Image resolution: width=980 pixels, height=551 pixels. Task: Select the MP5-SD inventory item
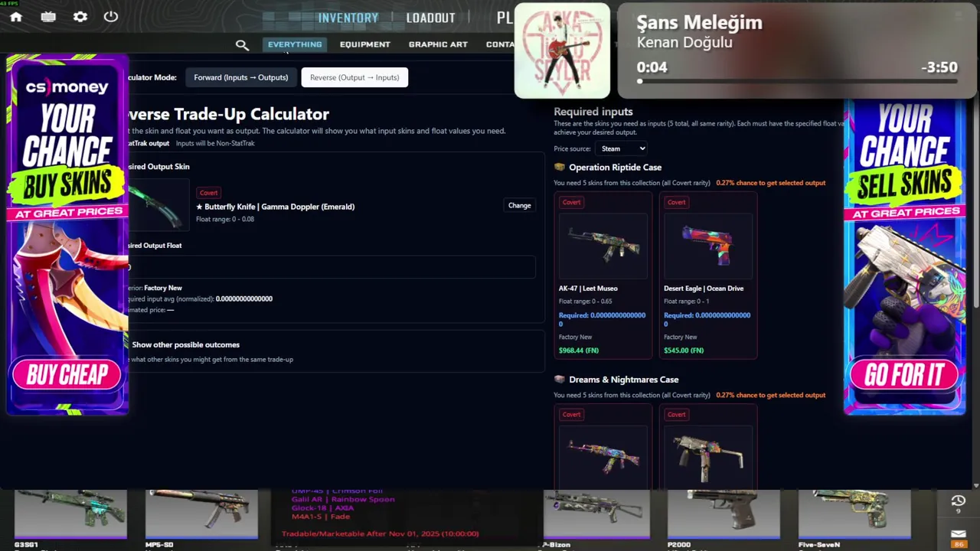(201, 514)
